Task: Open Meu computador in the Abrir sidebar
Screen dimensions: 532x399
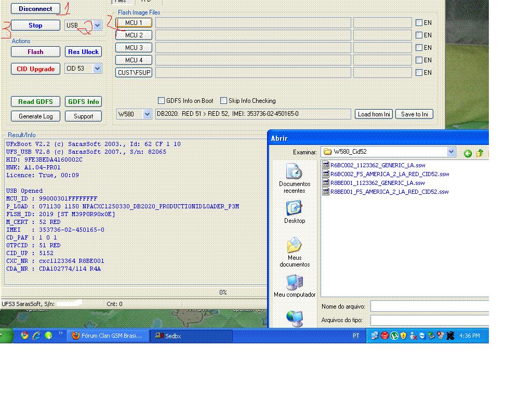Action: tap(294, 286)
